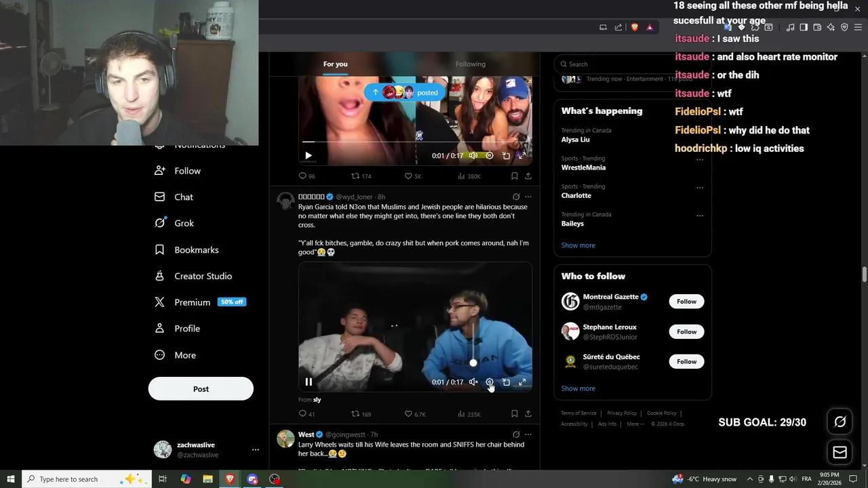Open more options for WrestleMania trend
The height and width of the screenshot is (488, 868).
point(700,160)
